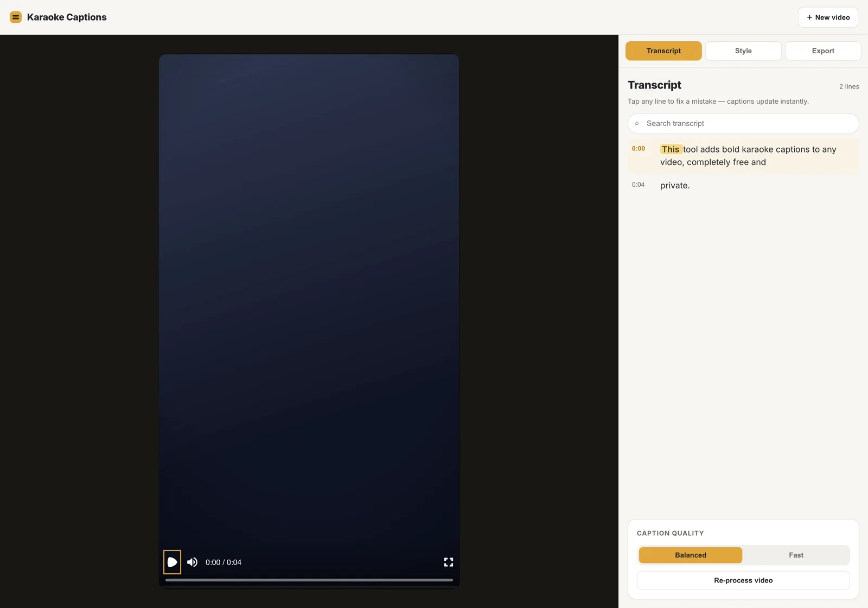Open the Transcript tab
The width and height of the screenshot is (868, 608).
[x=663, y=50]
